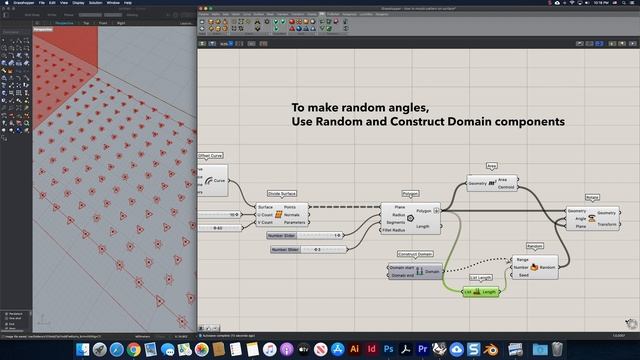The height and width of the screenshot is (360, 640).
Task: Open Google Chrome from the Dock
Action: [133, 349]
